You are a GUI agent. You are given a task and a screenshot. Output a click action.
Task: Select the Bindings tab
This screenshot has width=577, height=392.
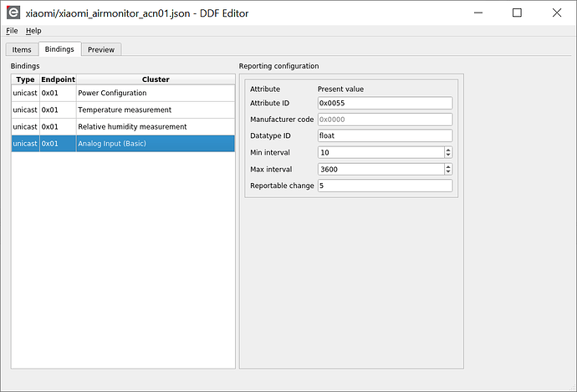point(59,49)
